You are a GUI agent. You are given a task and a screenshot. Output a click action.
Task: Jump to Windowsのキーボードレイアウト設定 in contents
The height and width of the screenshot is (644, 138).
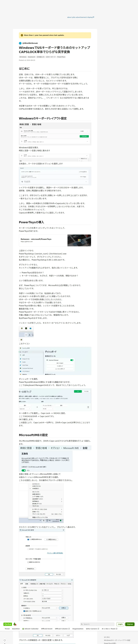point(117,640)
